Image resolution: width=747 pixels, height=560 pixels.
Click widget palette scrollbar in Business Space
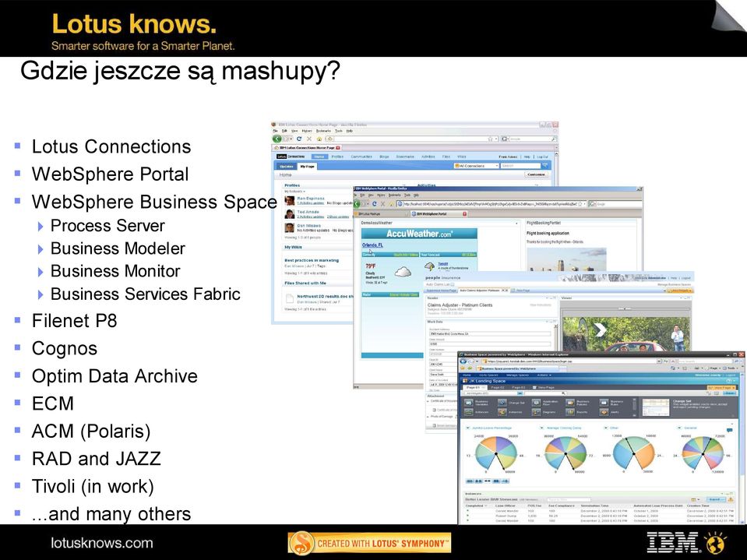pyautogui.click(x=634, y=407)
